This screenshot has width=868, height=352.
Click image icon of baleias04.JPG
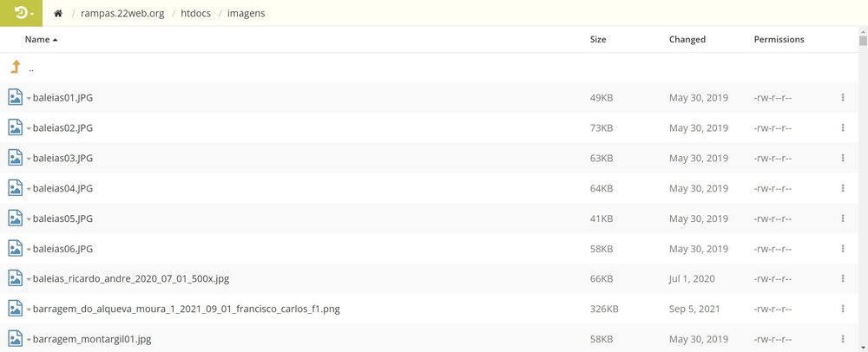tap(16, 188)
